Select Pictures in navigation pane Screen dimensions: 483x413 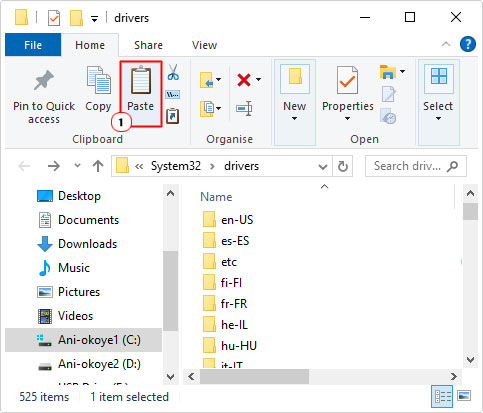(x=69, y=292)
